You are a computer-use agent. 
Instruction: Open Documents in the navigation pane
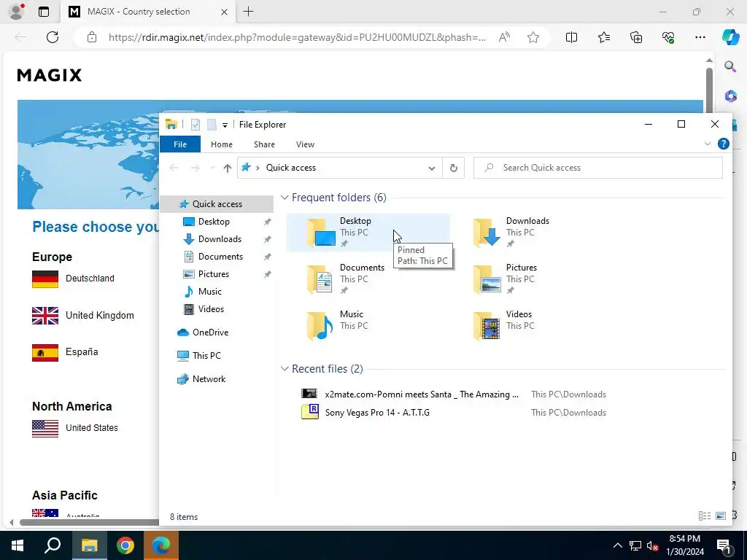point(220,257)
